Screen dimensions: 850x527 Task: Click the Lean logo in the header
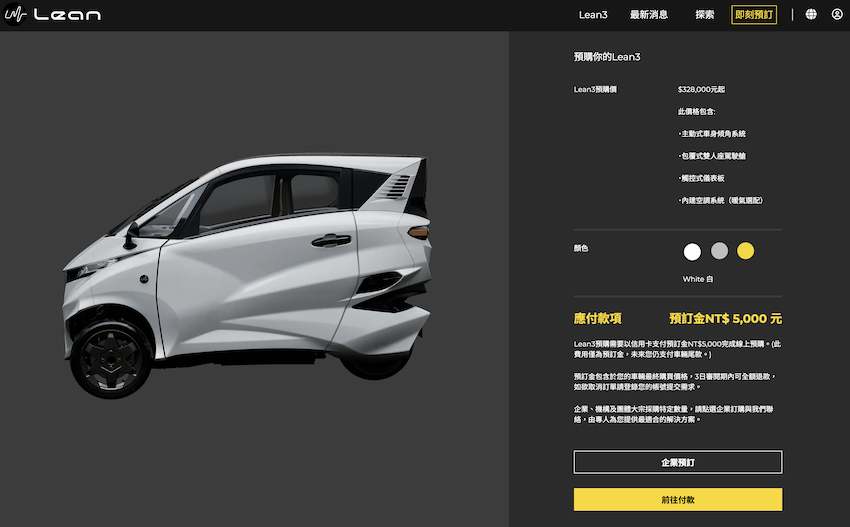coord(53,15)
